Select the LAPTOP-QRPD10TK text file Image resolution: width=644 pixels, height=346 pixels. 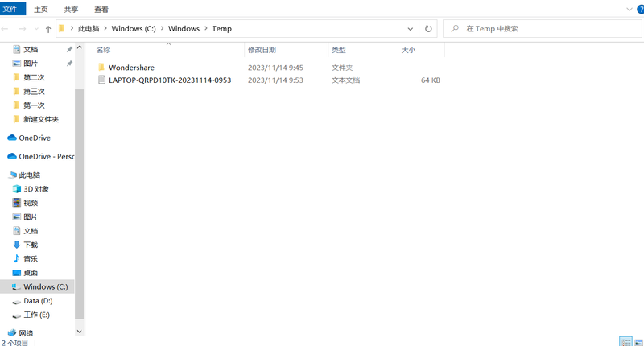click(x=169, y=80)
